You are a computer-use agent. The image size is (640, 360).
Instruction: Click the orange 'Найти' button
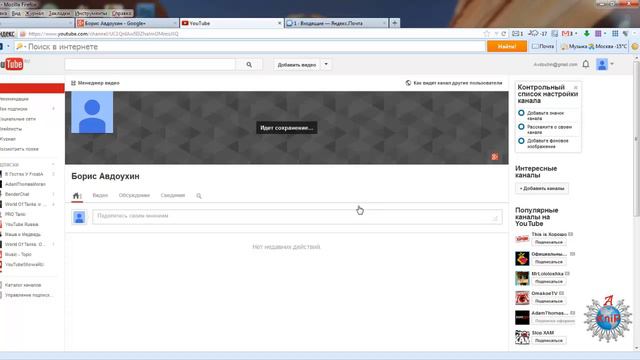coord(507,47)
